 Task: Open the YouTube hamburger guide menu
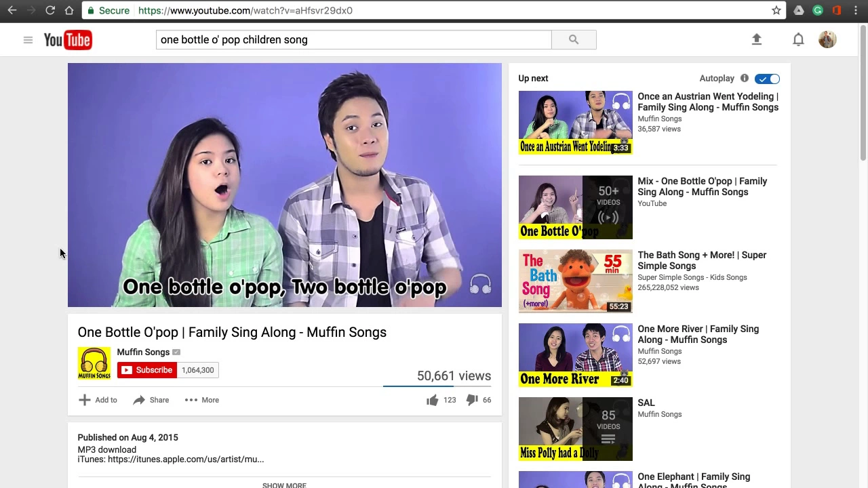[28, 40]
